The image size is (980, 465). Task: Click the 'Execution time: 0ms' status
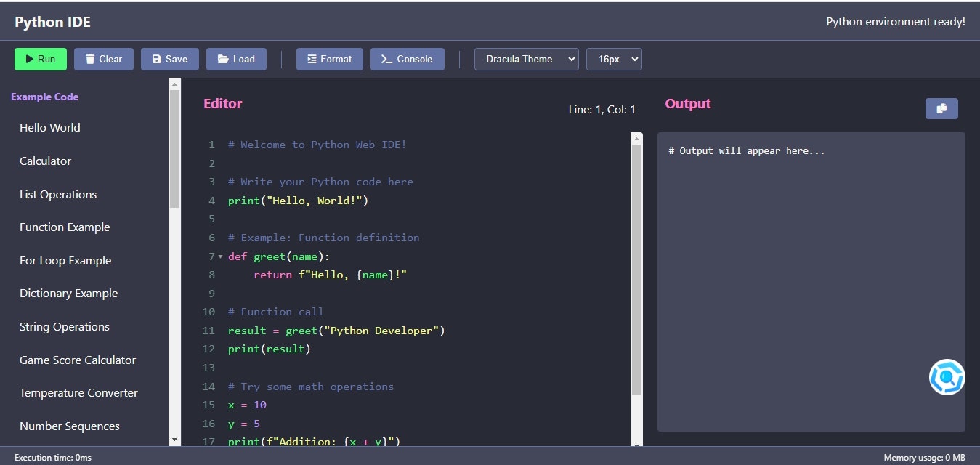click(x=53, y=458)
